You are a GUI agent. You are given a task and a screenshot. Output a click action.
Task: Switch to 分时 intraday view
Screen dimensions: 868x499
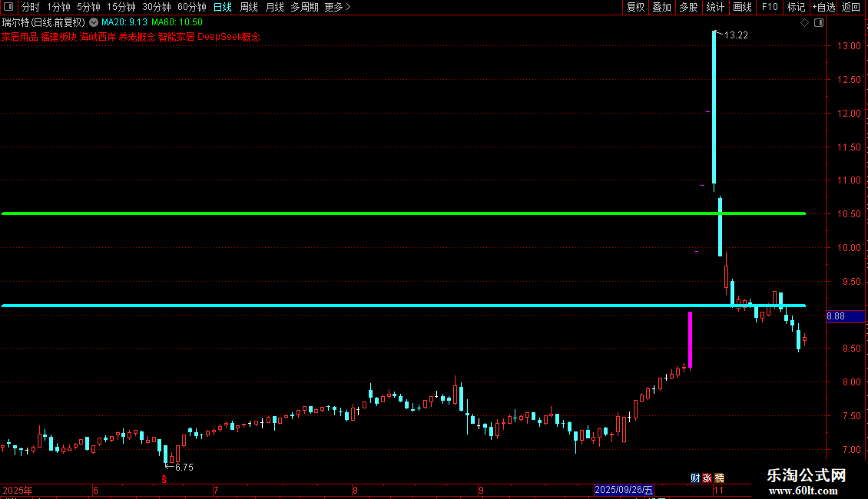(x=31, y=7)
